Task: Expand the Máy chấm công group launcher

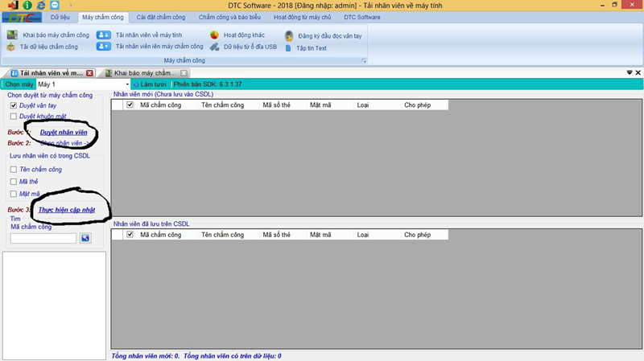Action: (364, 61)
